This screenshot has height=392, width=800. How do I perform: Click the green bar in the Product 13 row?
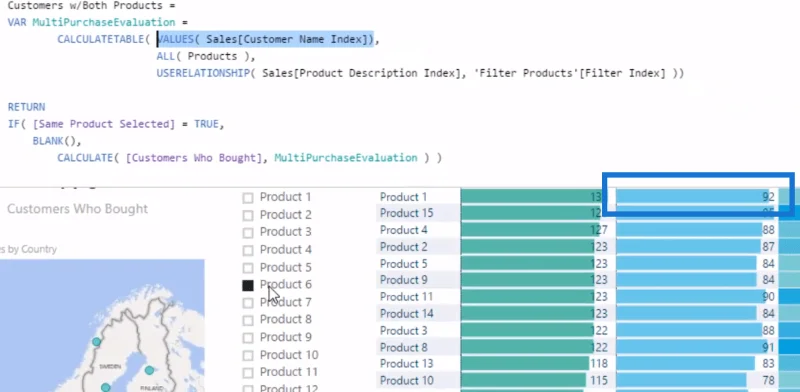pos(524,363)
